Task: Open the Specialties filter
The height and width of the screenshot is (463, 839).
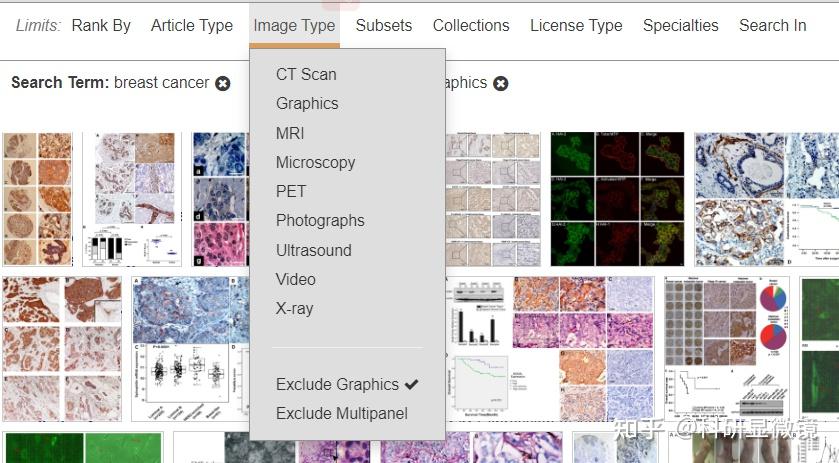Action: tap(680, 26)
